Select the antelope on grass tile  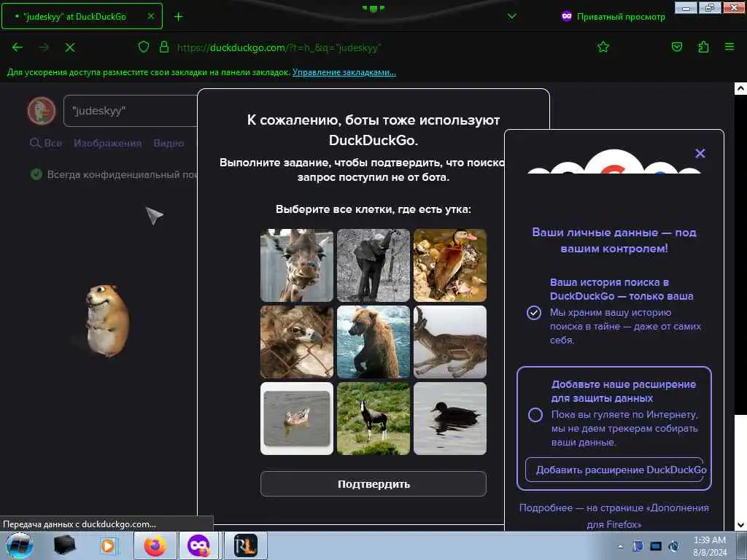373,419
